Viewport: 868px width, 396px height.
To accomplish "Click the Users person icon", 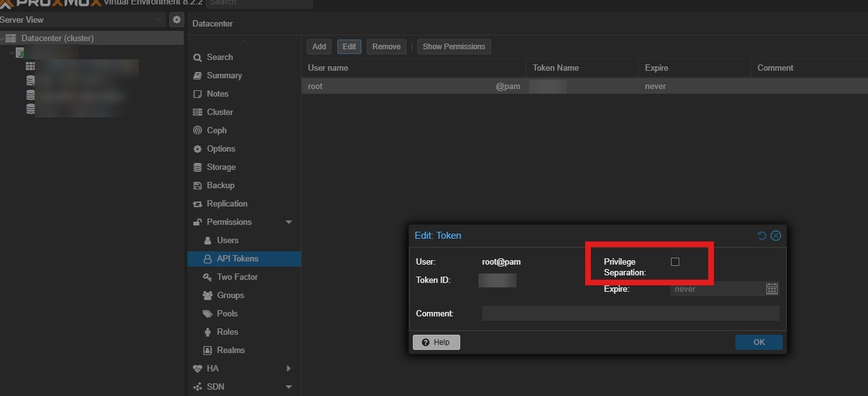I will coord(207,240).
